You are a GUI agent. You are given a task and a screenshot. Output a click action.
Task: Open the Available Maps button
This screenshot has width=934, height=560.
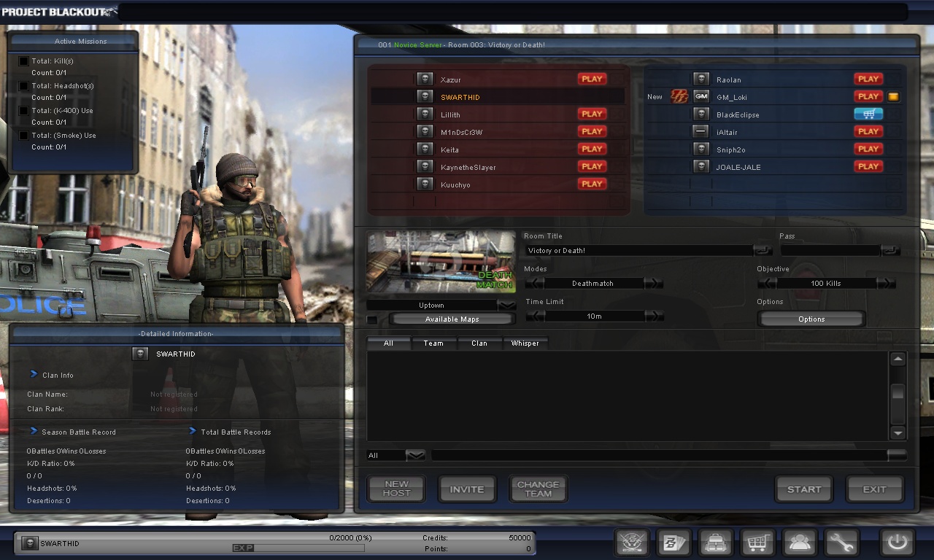point(452,319)
